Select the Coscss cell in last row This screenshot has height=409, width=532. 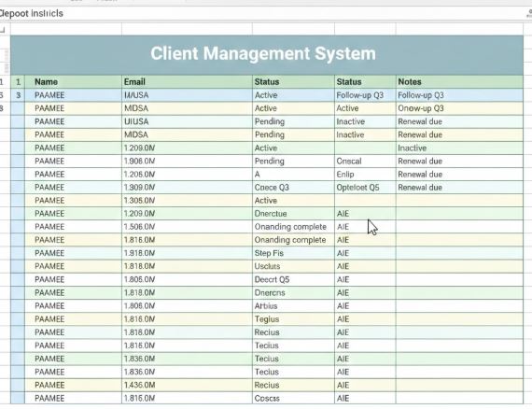pyautogui.click(x=293, y=398)
